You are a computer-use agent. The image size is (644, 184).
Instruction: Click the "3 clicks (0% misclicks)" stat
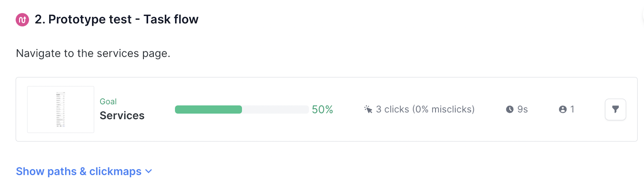425,109
